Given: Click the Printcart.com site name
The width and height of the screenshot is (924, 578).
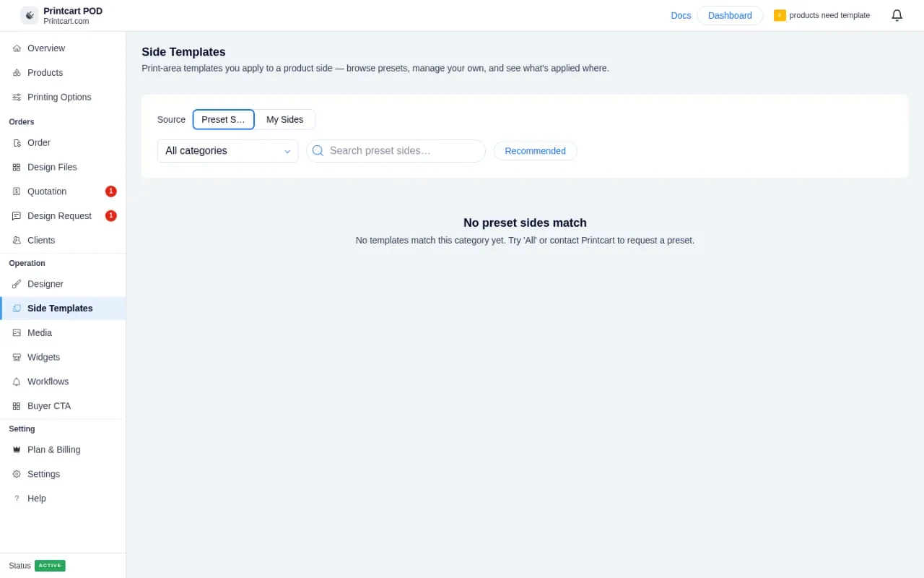Looking at the screenshot, I should [x=66, y=21].
